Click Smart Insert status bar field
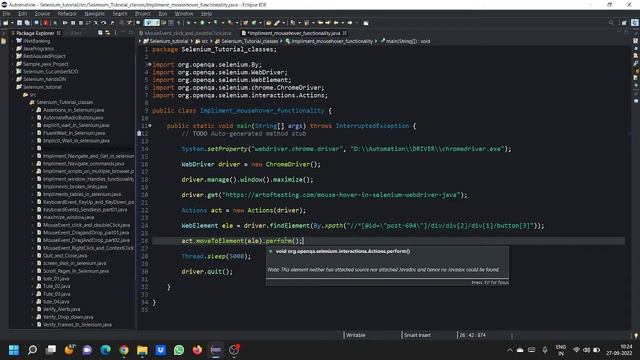640x360 pixels. click(417, 335)
